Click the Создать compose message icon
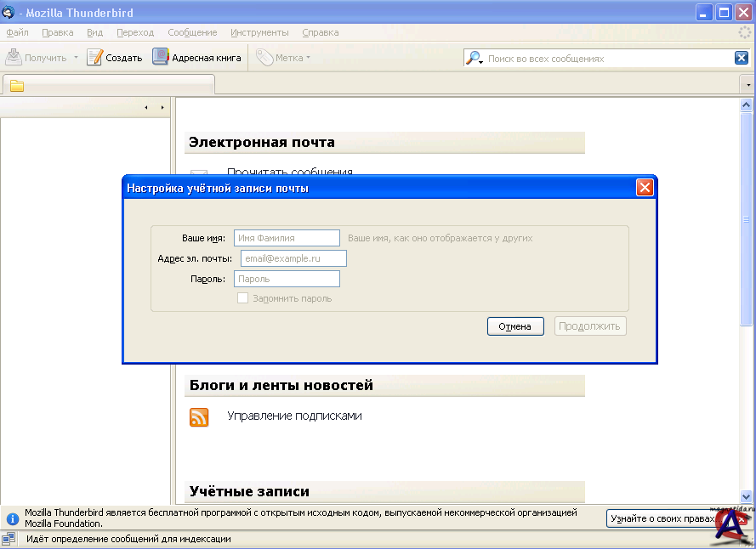Viewport: 756px width, 549px height. pyautogui.click(x=95, y=58)
